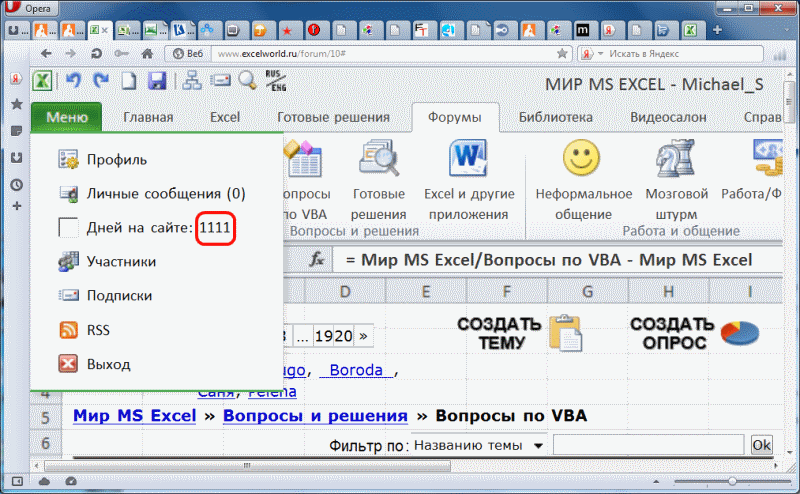Image resolution: width=800 pixels, height=494 pixels.
Task: Open 'Профиль' in the menu
Action: [117, 160]
